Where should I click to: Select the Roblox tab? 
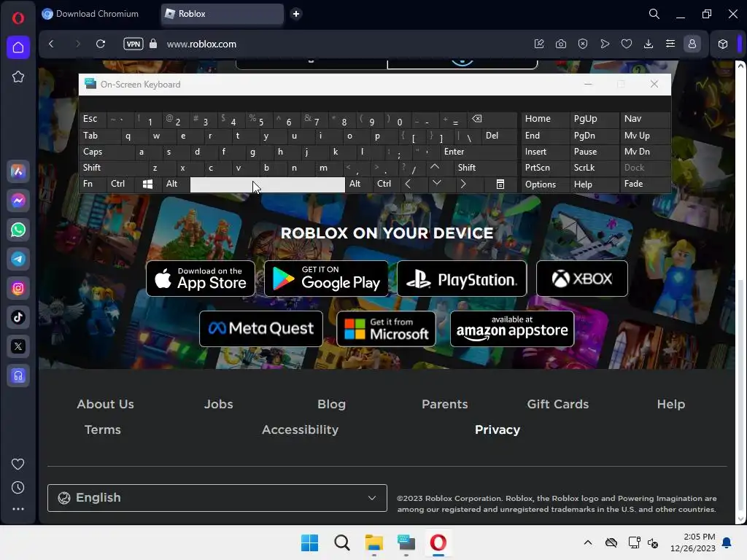[222, 14]
